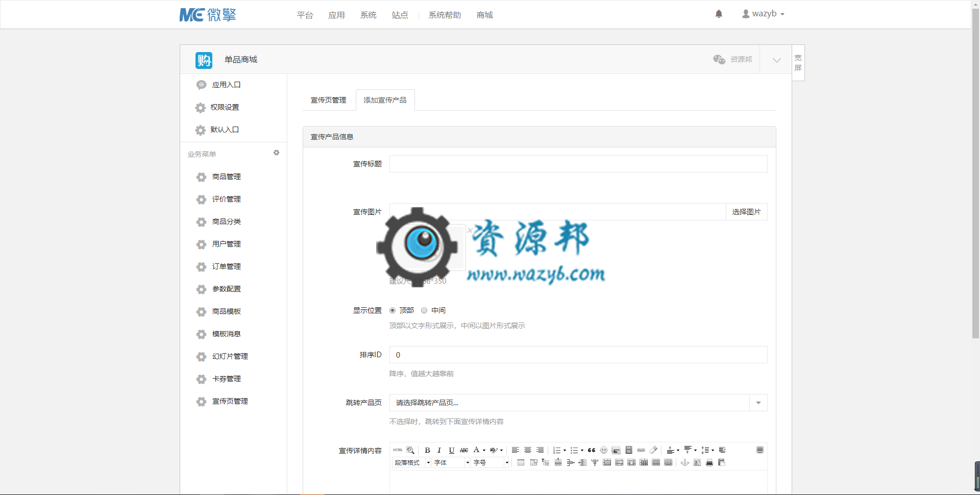Toggle bold formatting
Screen dimensions: 980x495
click(x=427, y=450)
